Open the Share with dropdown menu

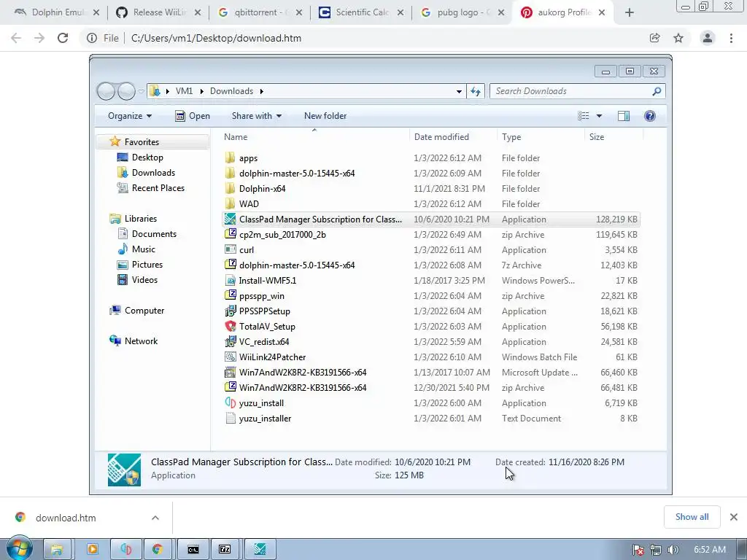click(x=256, y=116)
